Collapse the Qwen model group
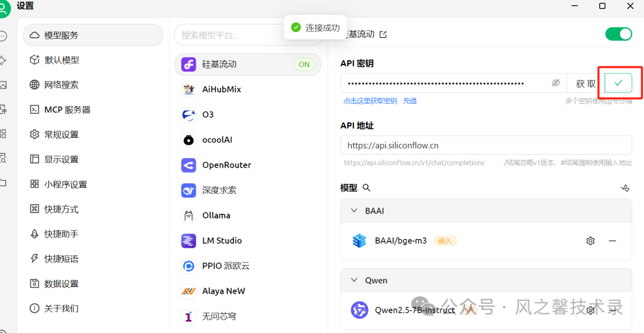The height and width of the screenshot is (333, 644). (x=354, y=280)
